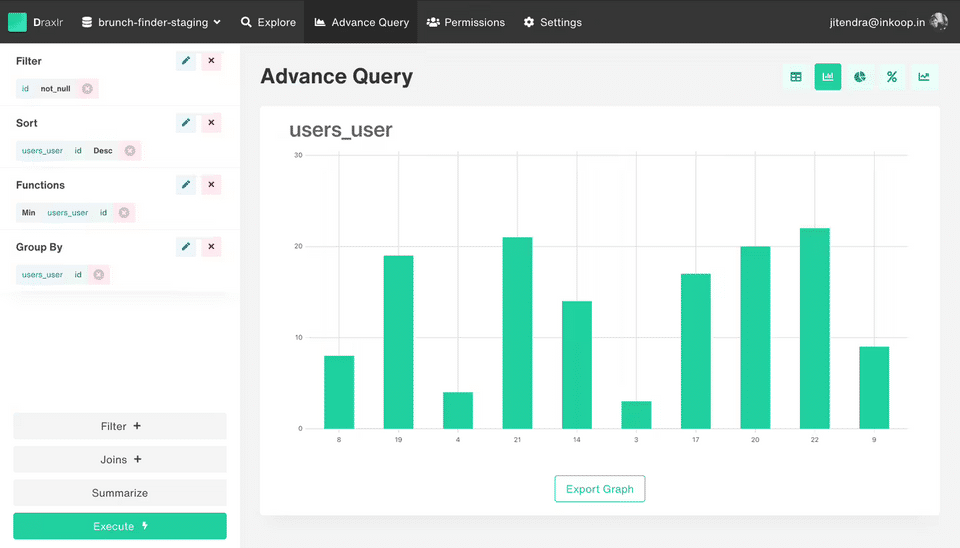Remove the Min users_user id function chip

(124, 212)
